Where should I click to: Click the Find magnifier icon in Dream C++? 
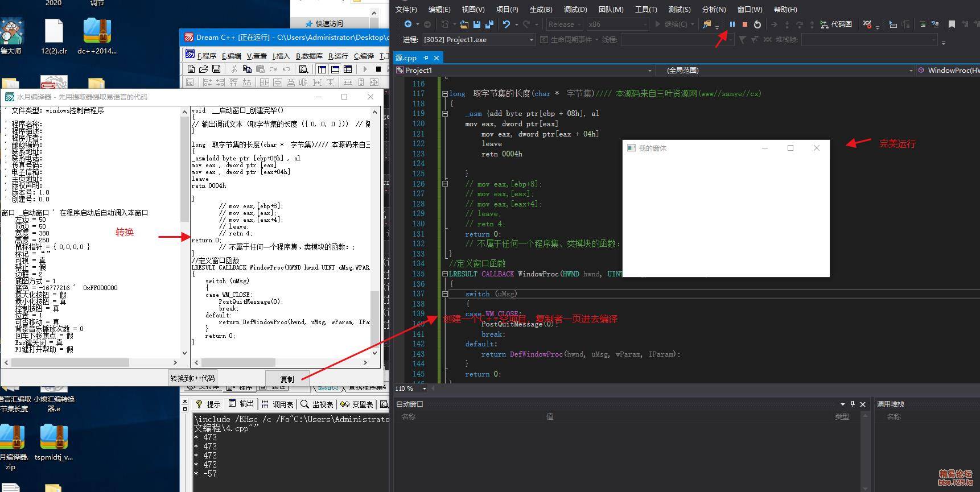click(303, 69)
